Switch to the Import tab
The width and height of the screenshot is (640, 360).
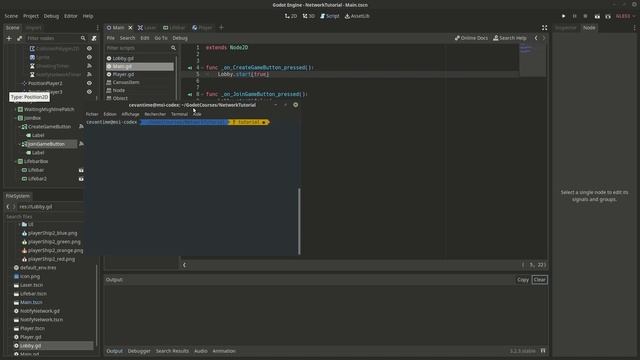[x=33, y=28]
